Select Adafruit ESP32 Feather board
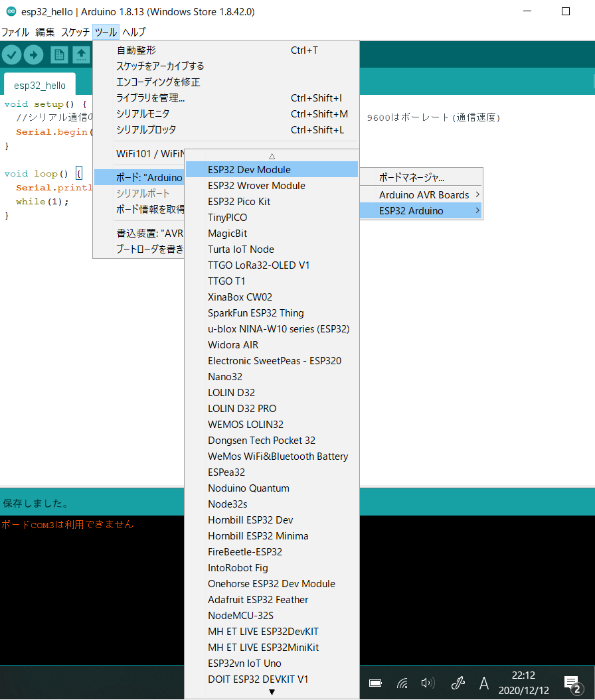Image resolution: width=595 pixels, height=700 pixels. click(272, 600)
